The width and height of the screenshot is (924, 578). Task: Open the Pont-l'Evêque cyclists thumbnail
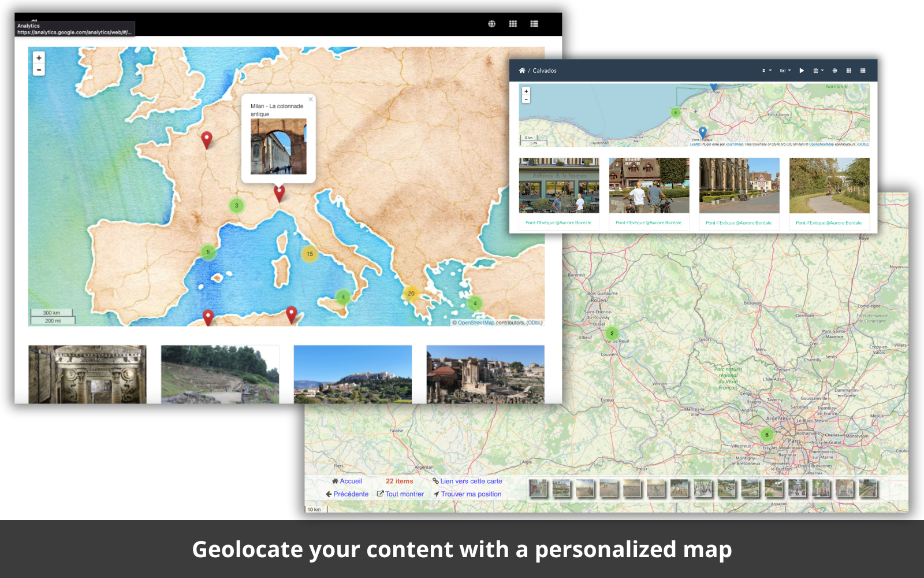(649, 185)
